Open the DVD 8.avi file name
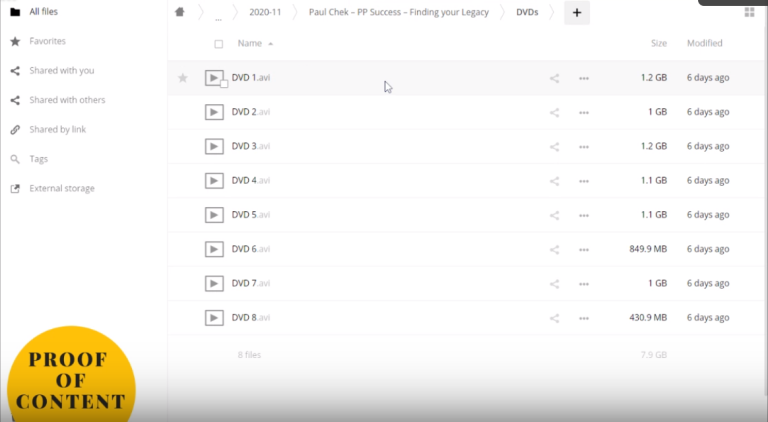This screenshot has width=768, height=422. pyautogui.click(x=251, y=317)
